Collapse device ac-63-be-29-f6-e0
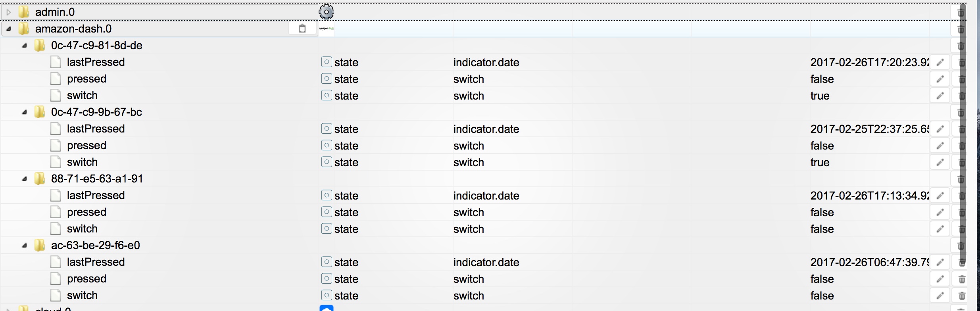The width and height of the screenshot is (980, 311). coord(25,246)
